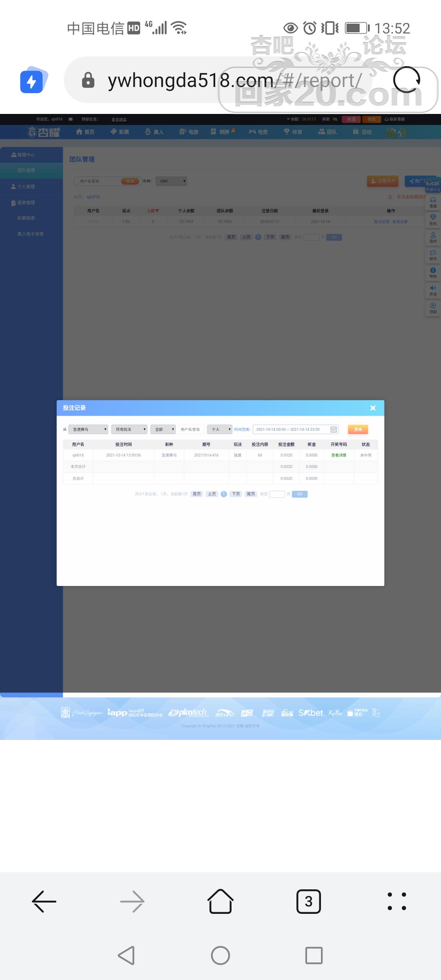Open 首页 in the nav bar
This screenshot has width=441, height=980.
click(x=85, y=132)
